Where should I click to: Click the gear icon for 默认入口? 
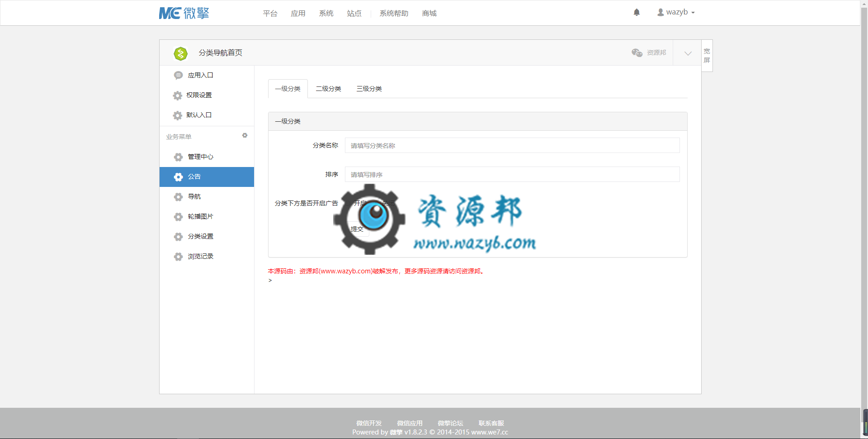[177, 115]
